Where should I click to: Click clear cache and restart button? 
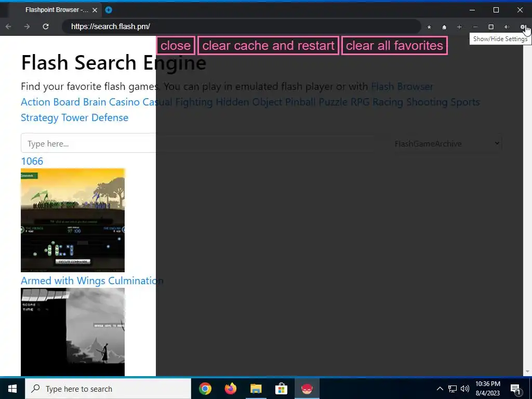[269, 46]
